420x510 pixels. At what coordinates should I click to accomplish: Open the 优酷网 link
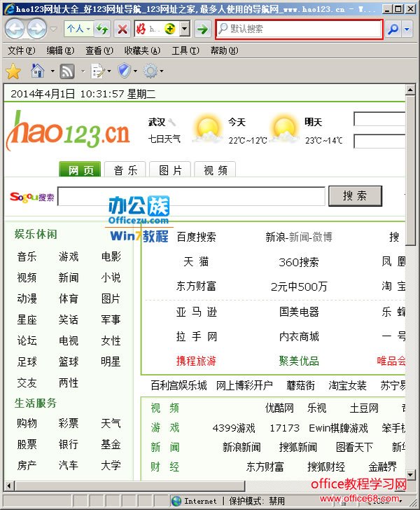(279, 408)
